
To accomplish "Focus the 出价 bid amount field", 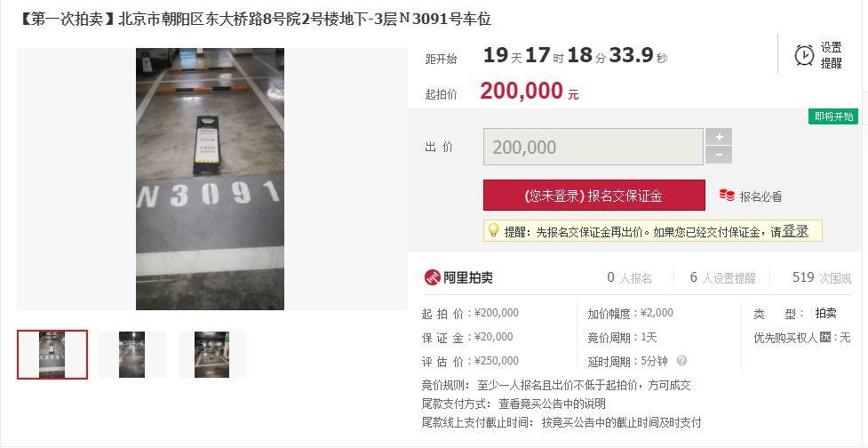I will click(x=593, y=147).
